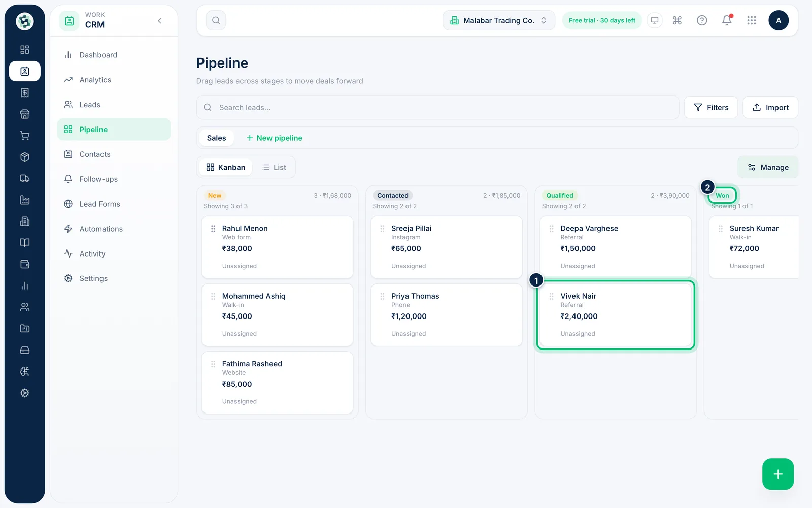Open the CRM module in dark rail
Image resolution: width=812 pixels, height=508 pixels.
click(24, 71)
